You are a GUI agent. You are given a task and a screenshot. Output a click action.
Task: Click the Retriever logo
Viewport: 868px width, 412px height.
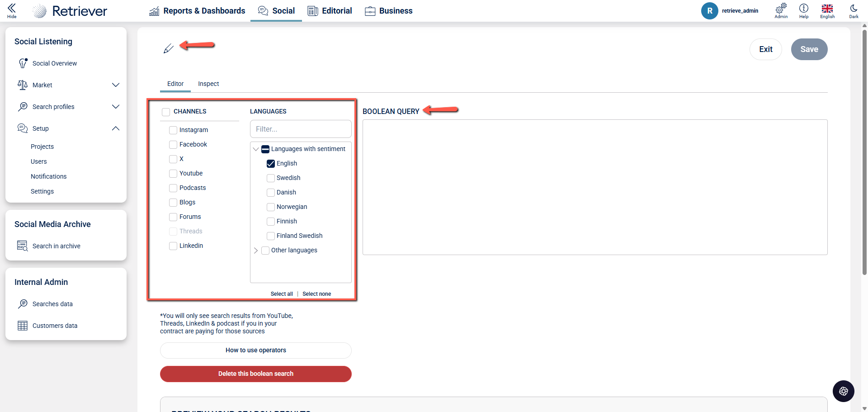pos(70,11)
